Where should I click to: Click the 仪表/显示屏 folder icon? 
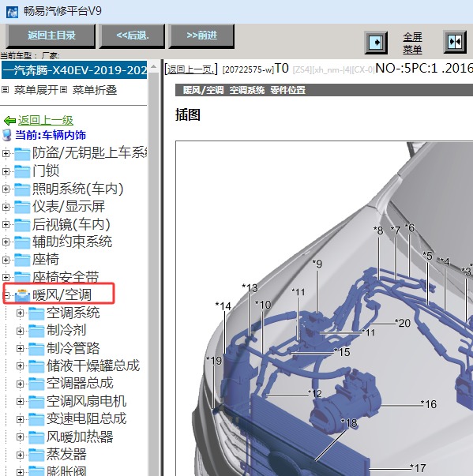click(22, 207)
